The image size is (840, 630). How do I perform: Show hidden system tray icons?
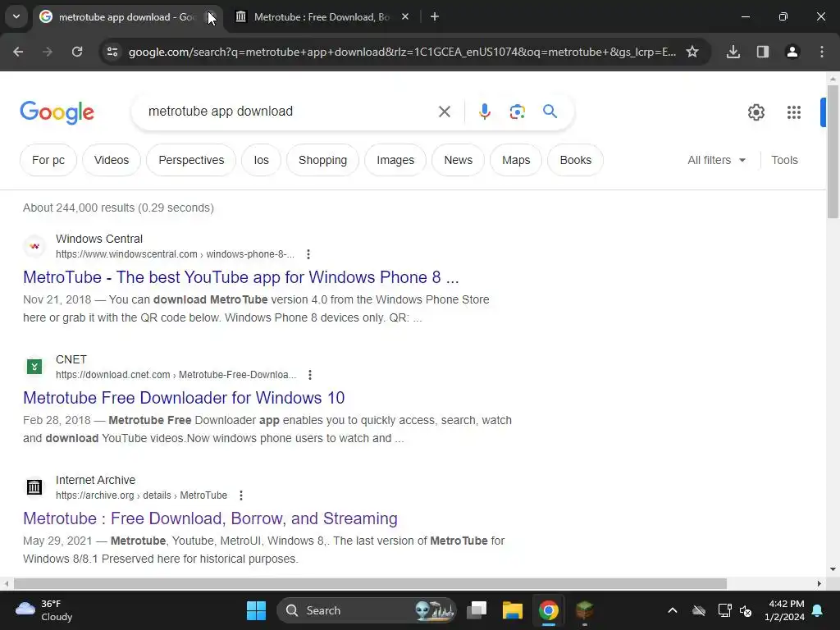pyautogui.click(x=673, y=610)
